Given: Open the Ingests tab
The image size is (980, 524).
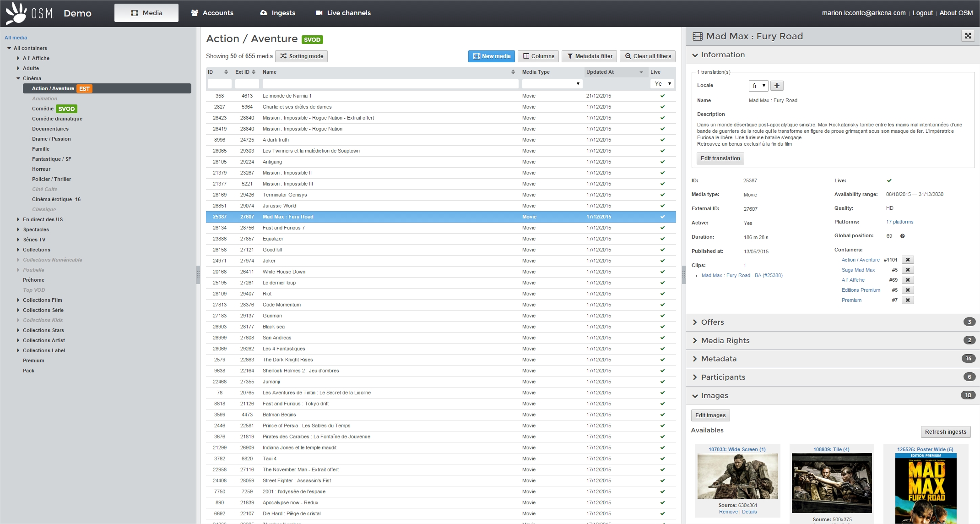Looking at the screenshot, I should point(277,13).
